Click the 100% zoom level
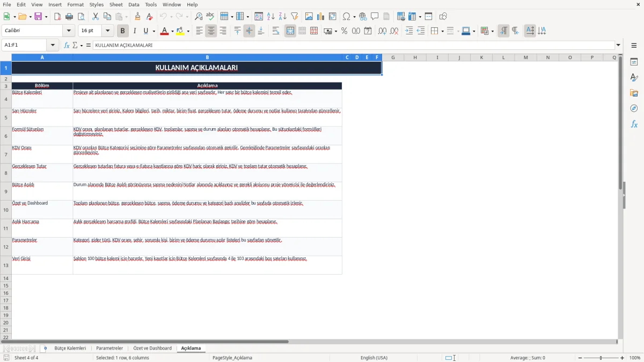Viewport: 644px width, 362px height. point(635,358)
